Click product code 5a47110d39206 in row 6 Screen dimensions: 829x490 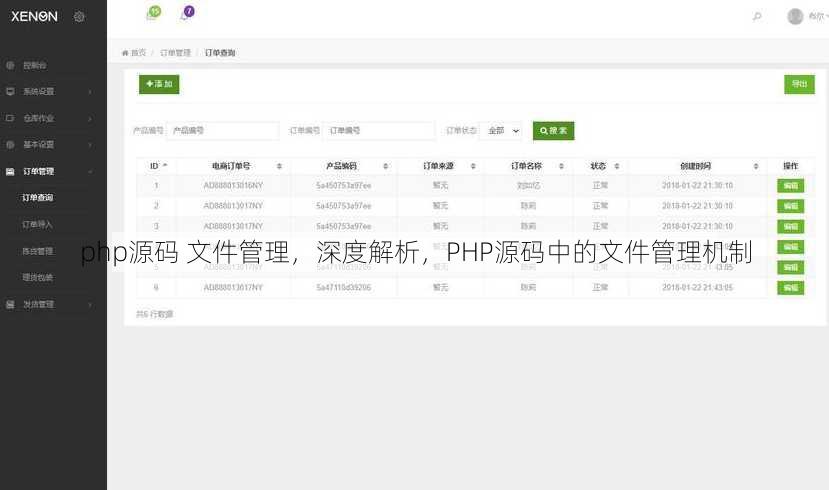click(344, 288)
